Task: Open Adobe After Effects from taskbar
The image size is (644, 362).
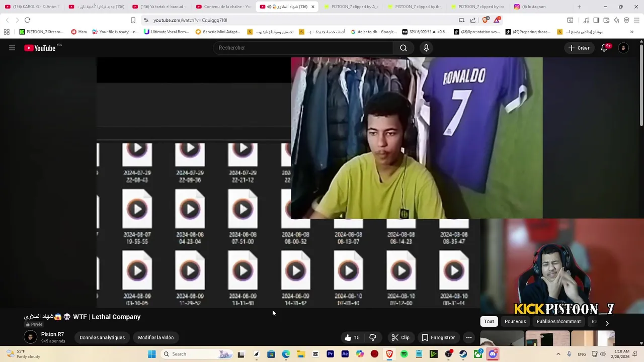Action: 345,354
